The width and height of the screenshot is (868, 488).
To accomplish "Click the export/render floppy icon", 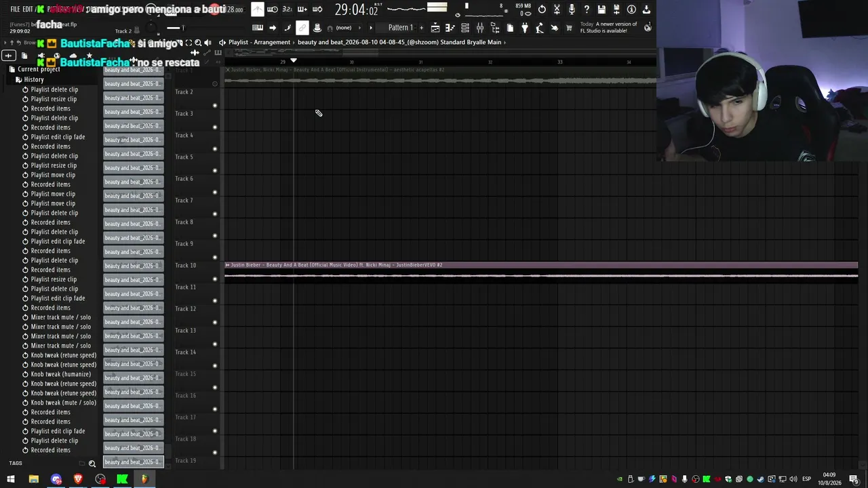I will click(616, 9).
